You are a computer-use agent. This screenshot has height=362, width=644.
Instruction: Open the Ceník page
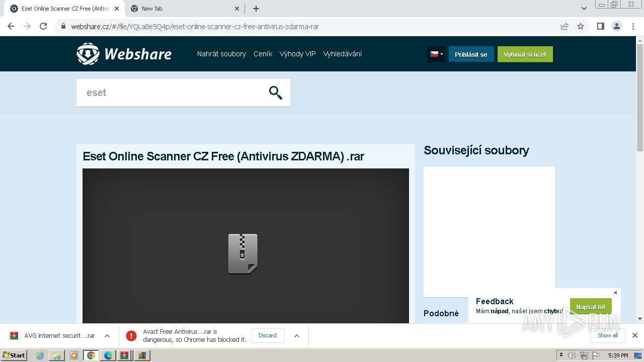click(x=263, y=54)
